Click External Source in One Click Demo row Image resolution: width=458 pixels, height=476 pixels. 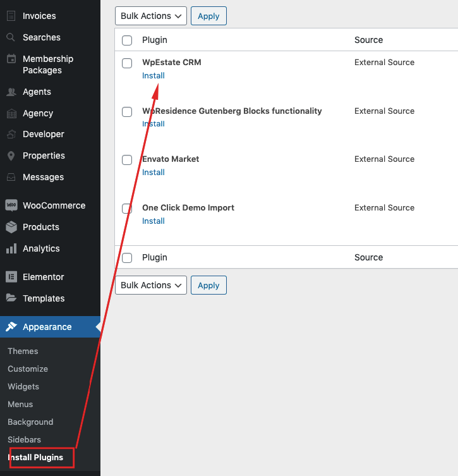[384, 207]
